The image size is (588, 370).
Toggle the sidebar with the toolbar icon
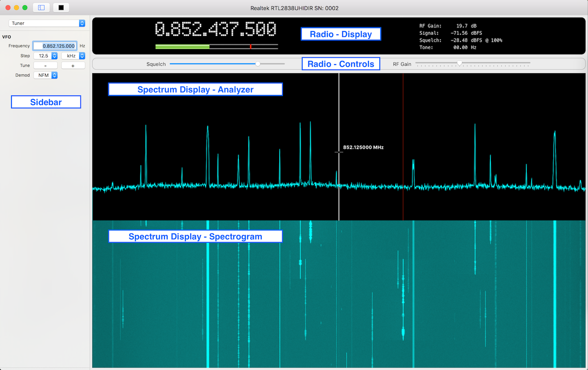pyautogui.click(x=41, y=8)
